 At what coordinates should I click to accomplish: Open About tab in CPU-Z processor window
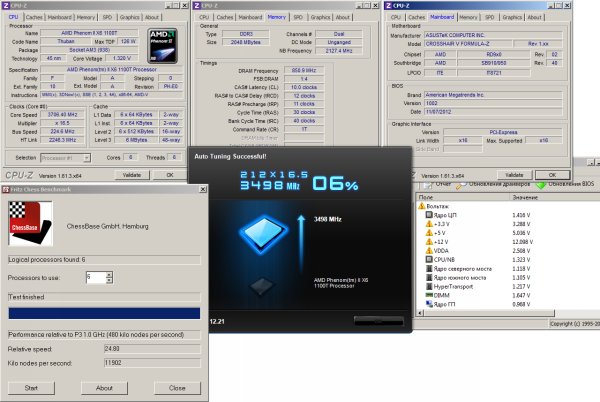(x=152, y=17)
